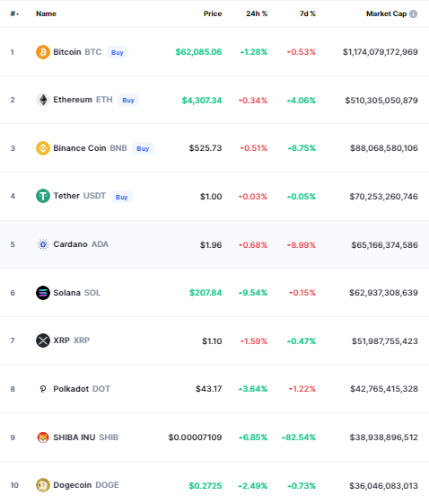
Task: Click the Buy button beside Ethereum ETH
Action: 128,101
